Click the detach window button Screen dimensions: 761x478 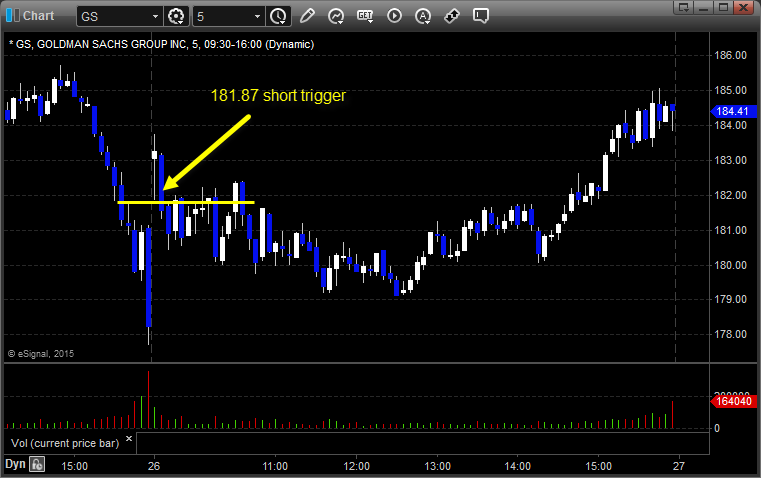684,7
